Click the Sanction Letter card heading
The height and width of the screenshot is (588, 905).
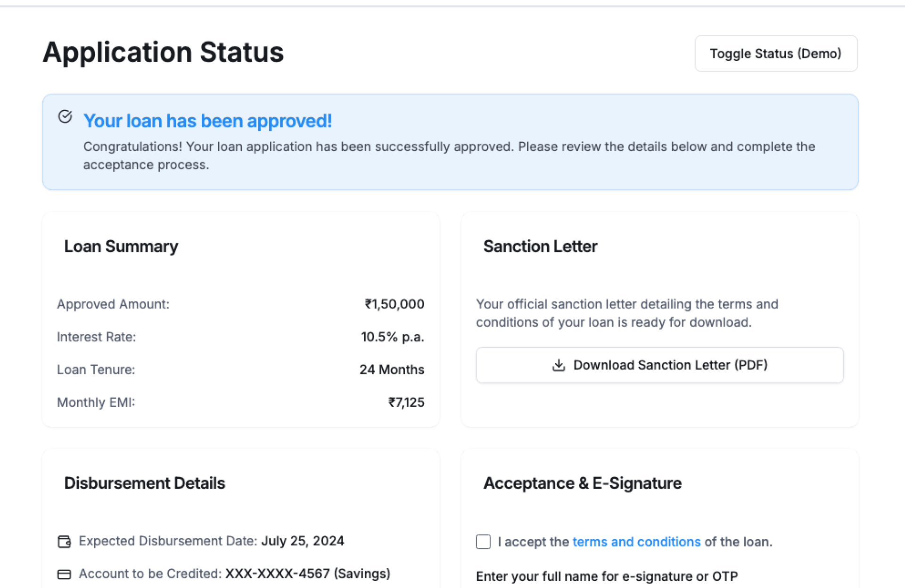540,246
